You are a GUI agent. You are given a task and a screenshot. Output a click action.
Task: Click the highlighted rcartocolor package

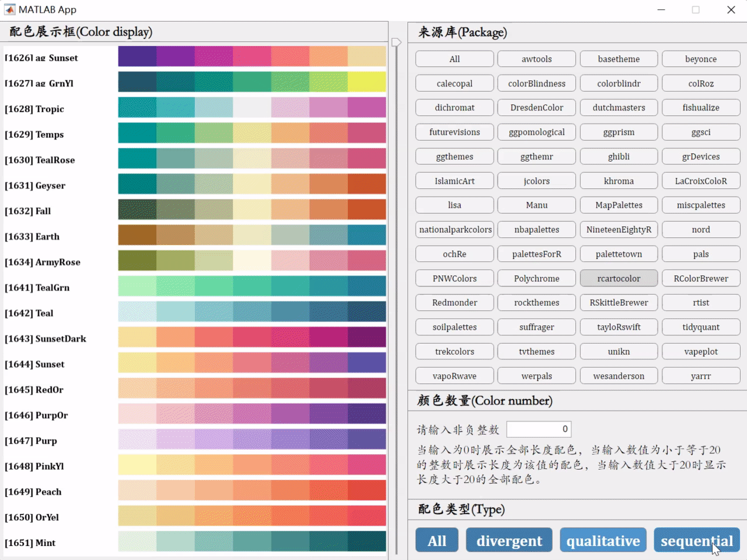coord(619,278)
